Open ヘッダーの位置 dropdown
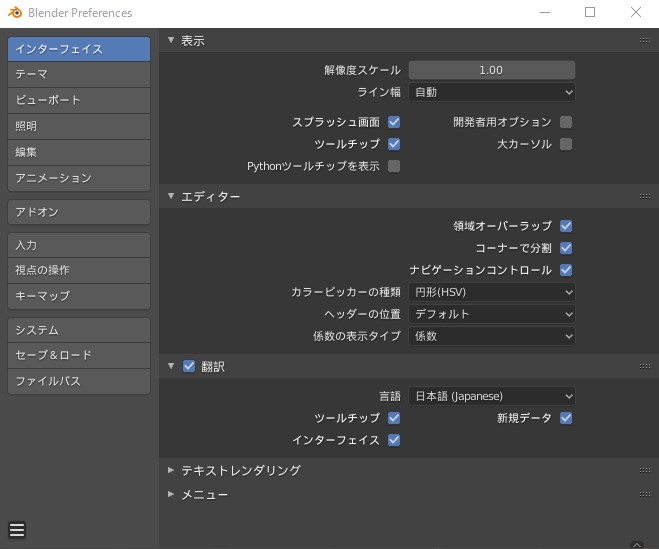The height and width of the screenshot is (549, 659). tap(491, 314)
